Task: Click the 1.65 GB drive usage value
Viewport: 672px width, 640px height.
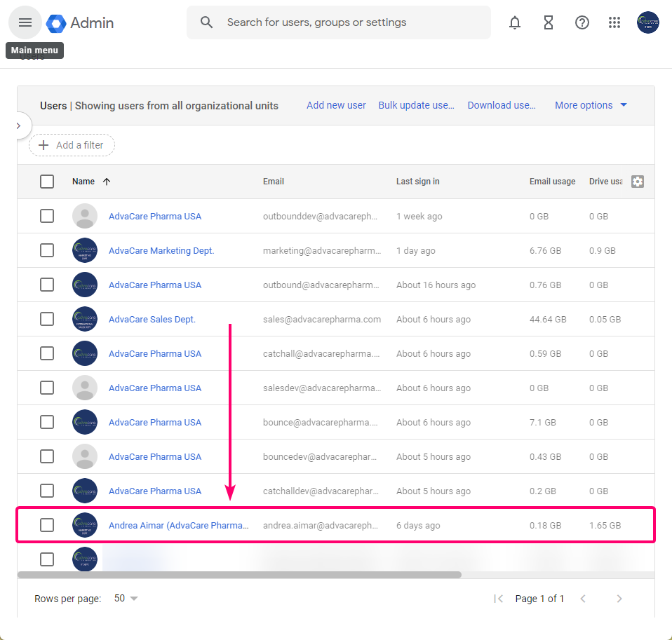Action: pyautogui.click(x=605, y=525)
